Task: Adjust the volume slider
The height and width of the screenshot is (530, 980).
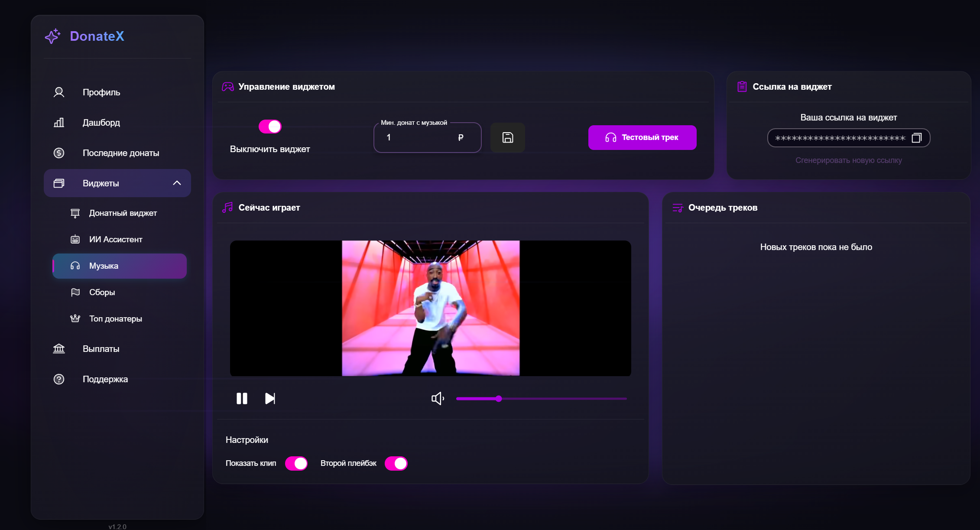Action: pos(541,399)
